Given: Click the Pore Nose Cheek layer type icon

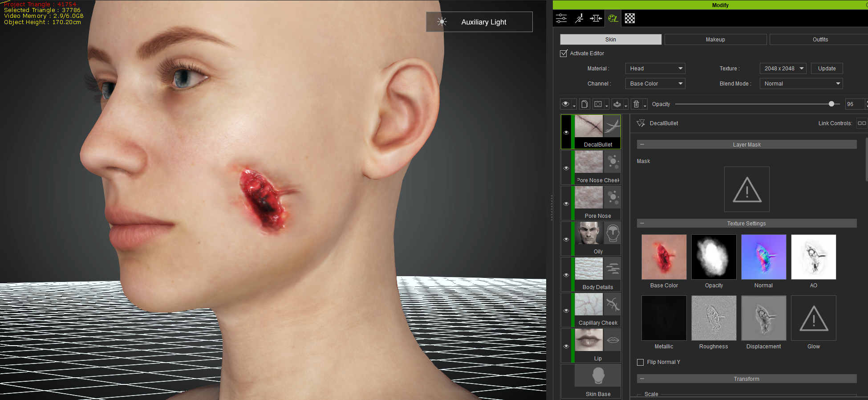Looking at the screenshot, I should tap(612, 162).
